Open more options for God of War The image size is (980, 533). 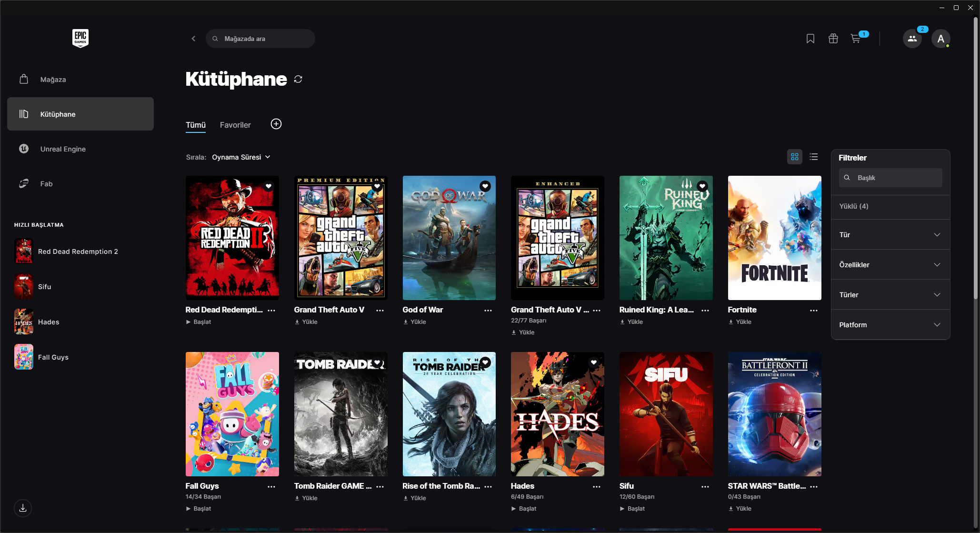(488, 310)
